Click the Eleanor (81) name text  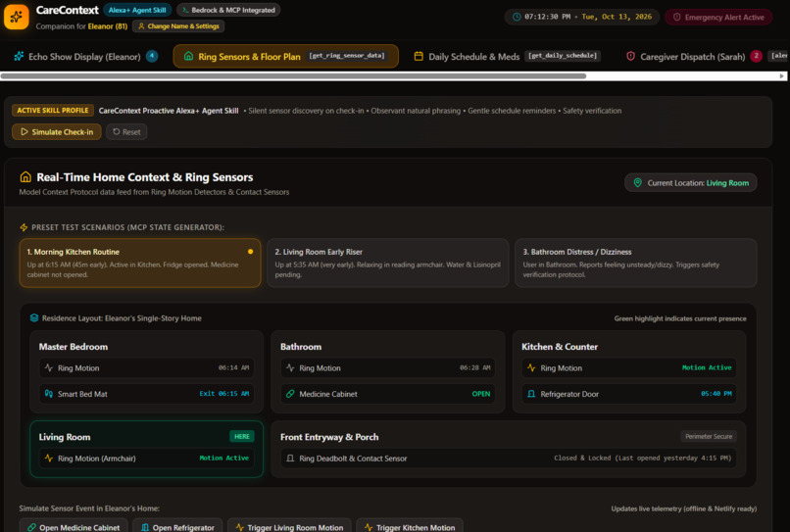tap(107, 26)
